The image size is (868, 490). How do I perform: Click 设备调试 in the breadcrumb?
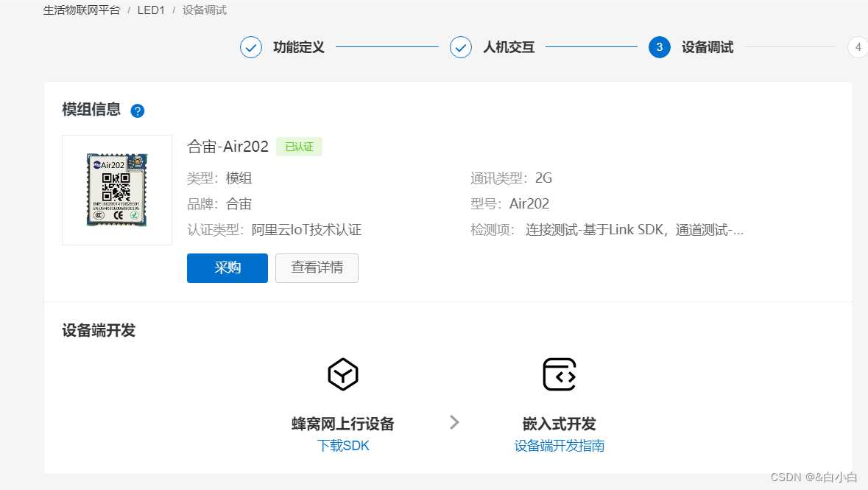coord(205,10)
